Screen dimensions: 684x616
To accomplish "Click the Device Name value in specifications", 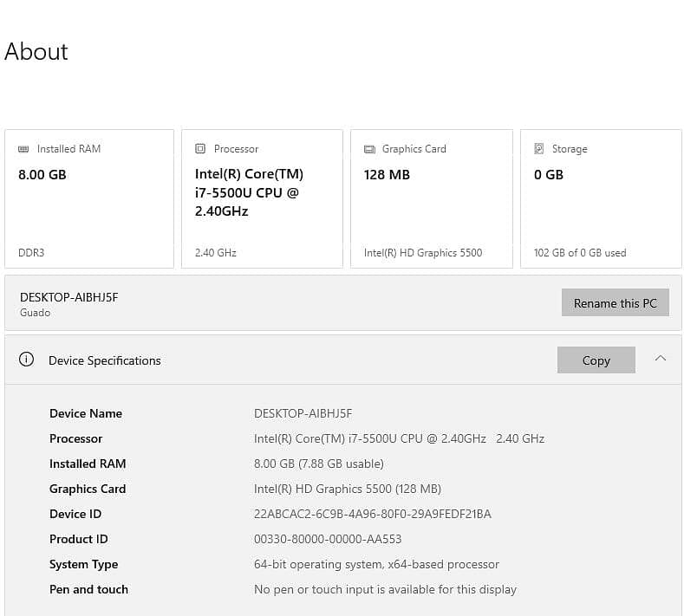I will click(303, 413).
